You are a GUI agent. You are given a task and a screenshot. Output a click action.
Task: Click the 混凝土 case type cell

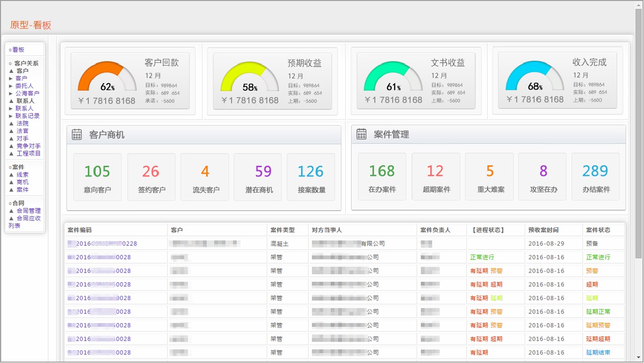tap(279, 244)
